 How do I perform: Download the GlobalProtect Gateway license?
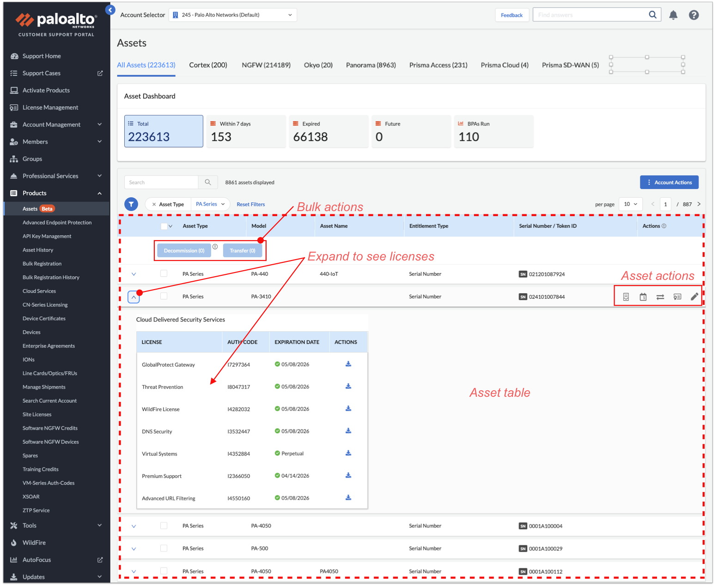[x=348, y=364]
